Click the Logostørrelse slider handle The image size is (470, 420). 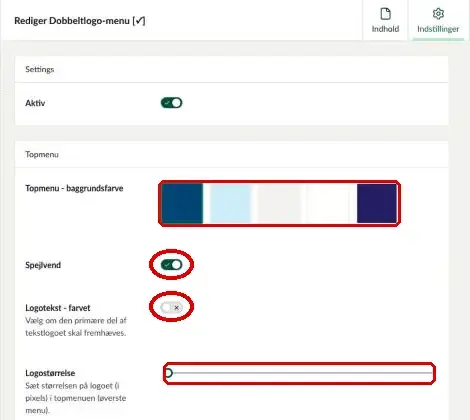pyautogui.click(x=169, y=373)
